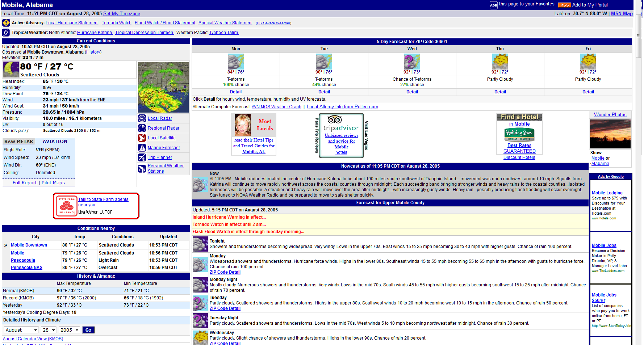Click the Personal Weather Stations icon

(142, 169)
